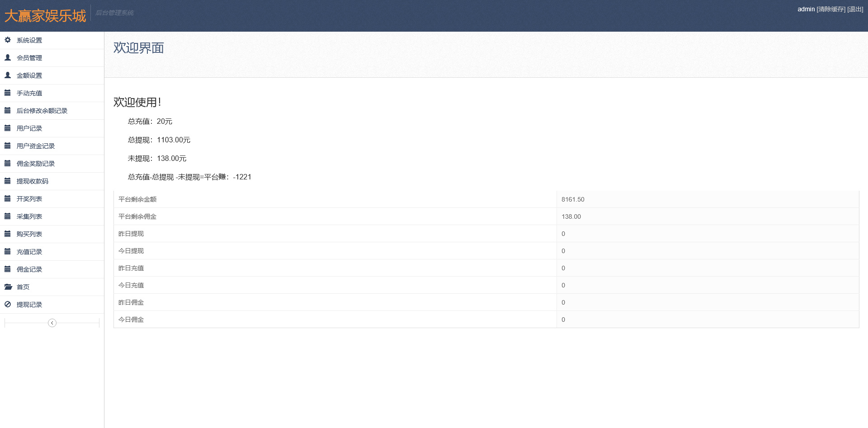Screen dimensions: 868x428
Task: Open 购买列表 in sidebar
Action: pyautogui.click(x=52, y=234)
